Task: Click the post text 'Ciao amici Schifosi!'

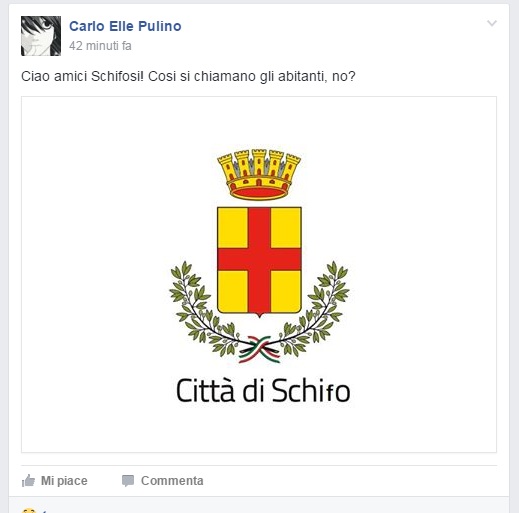Action: 82,76
